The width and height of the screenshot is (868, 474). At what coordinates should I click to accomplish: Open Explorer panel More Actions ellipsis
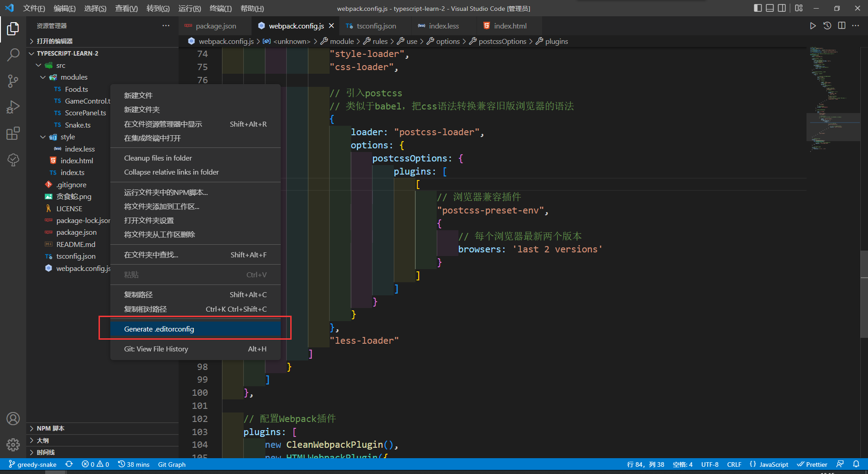click(166, 26)
